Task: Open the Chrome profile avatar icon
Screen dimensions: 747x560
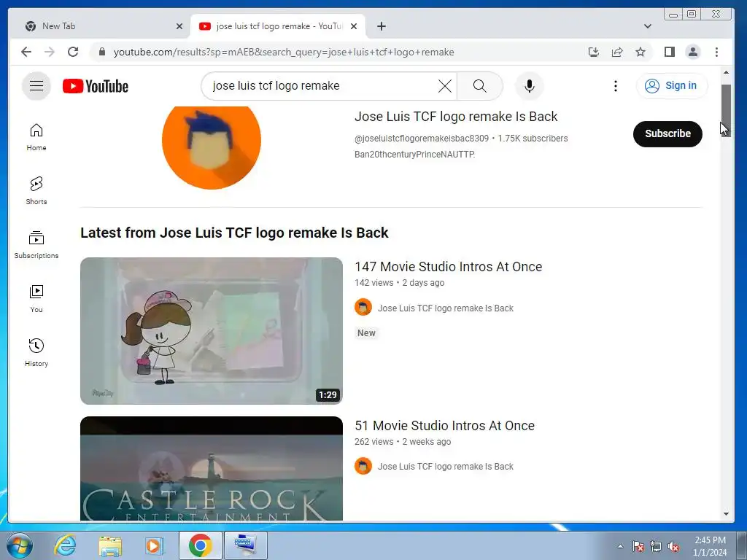Action: tap(693, 52)
